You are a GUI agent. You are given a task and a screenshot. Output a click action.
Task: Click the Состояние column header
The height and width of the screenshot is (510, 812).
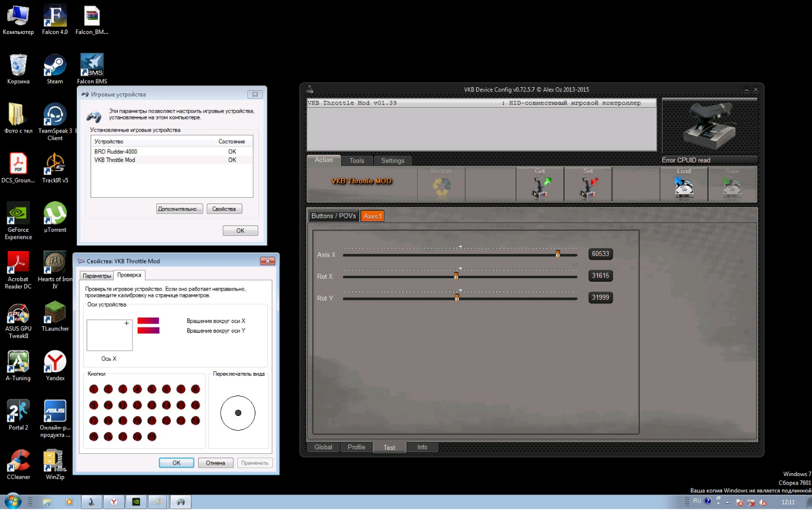(x=232, y=142)
